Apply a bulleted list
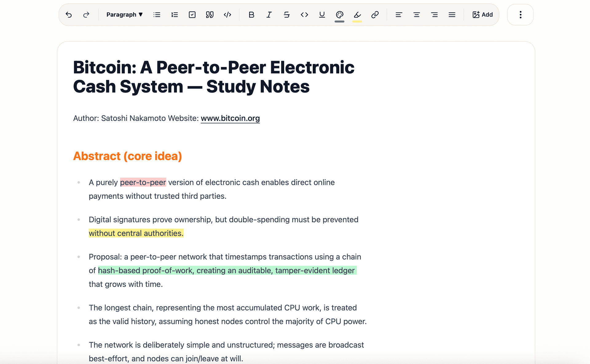The image size is (590, 364). click(157, 14)
